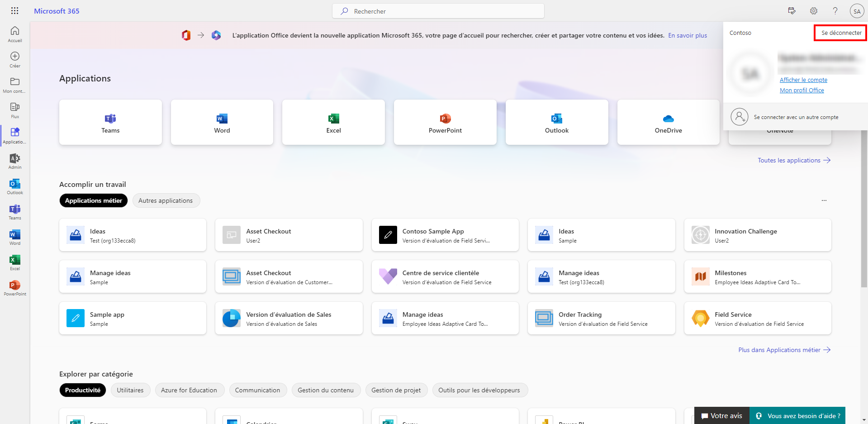Click En savoir plus banner link

[x=688, y=35]
